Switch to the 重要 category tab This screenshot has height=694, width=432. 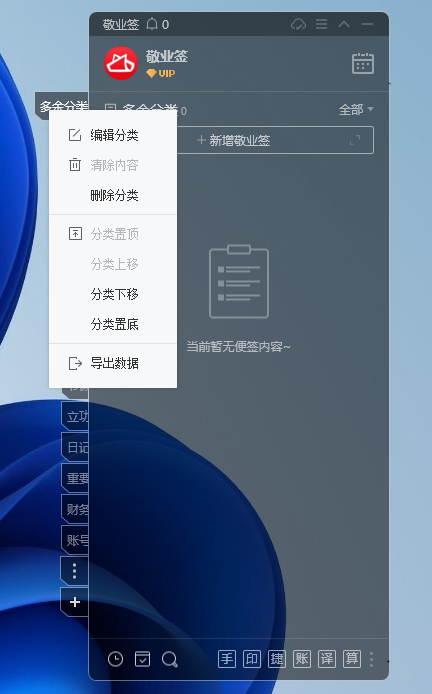coord(75,478)
